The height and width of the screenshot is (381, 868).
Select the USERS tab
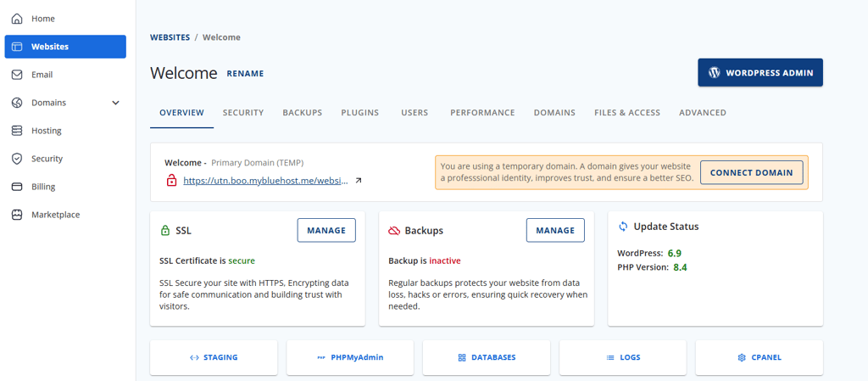[x=415, y=112]
